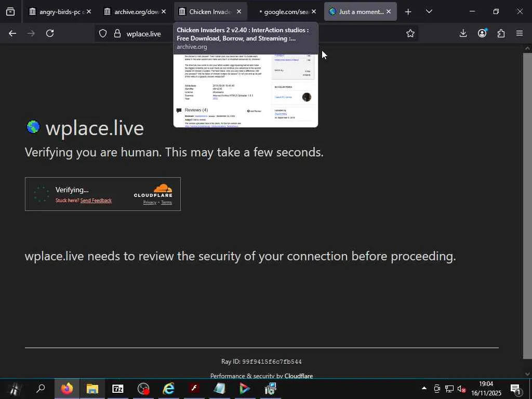Open Cloudflare Privacy link

[x=150, y=203]
